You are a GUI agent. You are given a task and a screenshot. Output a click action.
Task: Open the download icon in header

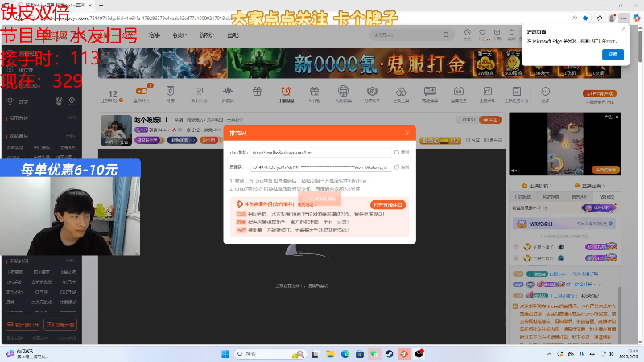(497, 34)
